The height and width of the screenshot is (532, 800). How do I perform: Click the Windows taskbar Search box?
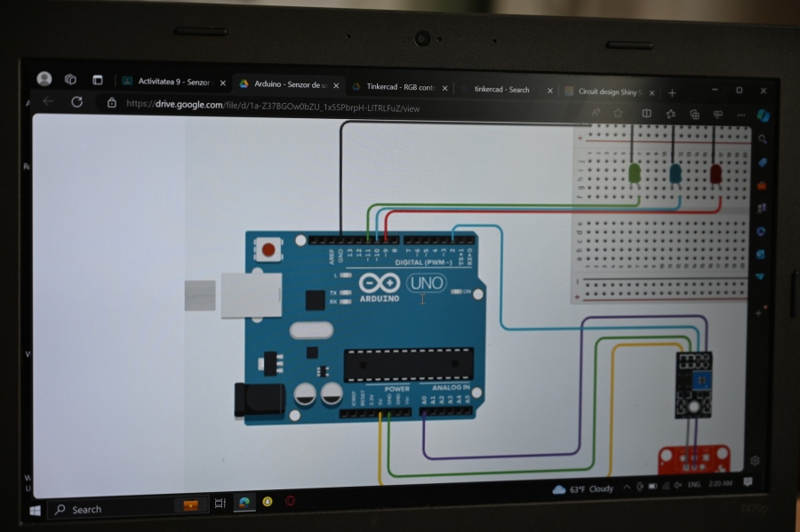point(107,509)
